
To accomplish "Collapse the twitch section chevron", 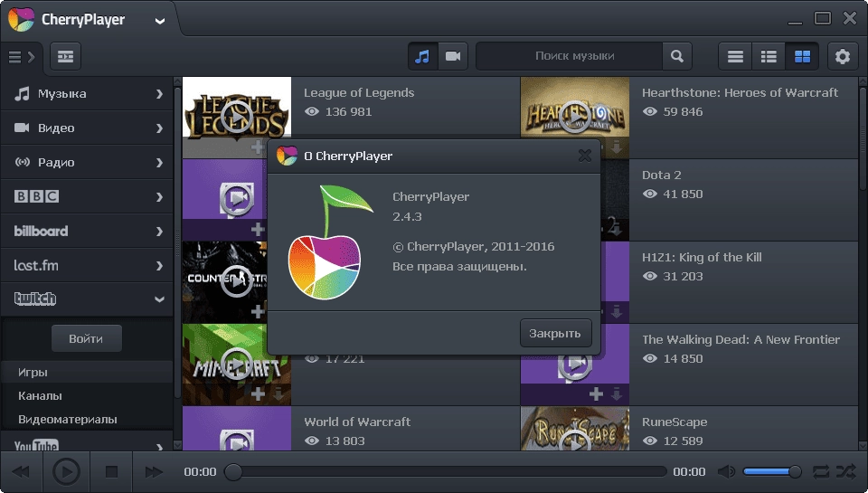I will pyautogui.click(x=159, y=299).
